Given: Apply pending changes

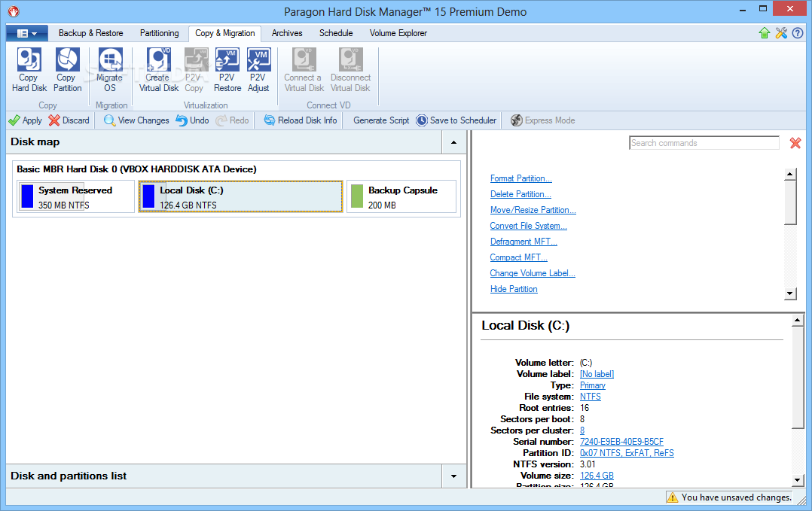Looking at the screenshot, I should pos(26,120).
